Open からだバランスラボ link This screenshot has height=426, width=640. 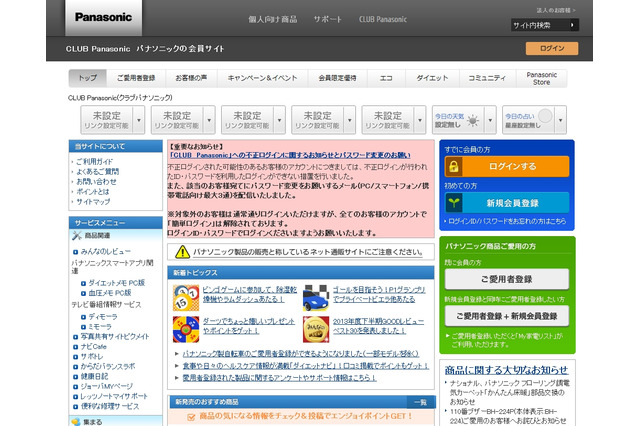coord(108,366)
